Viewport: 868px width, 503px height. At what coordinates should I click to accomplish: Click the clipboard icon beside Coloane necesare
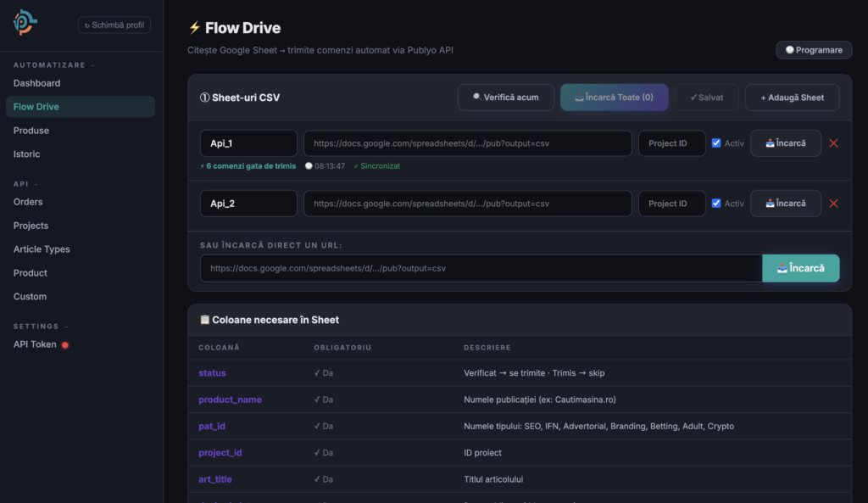tap(204, 320)
